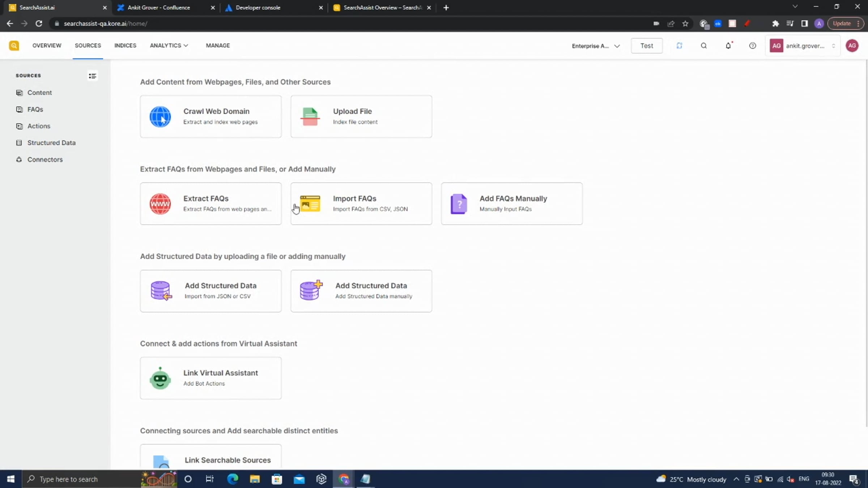Viewport: 868px width, 488px height.
Task: Click the Test button
Action: (647, 46)
